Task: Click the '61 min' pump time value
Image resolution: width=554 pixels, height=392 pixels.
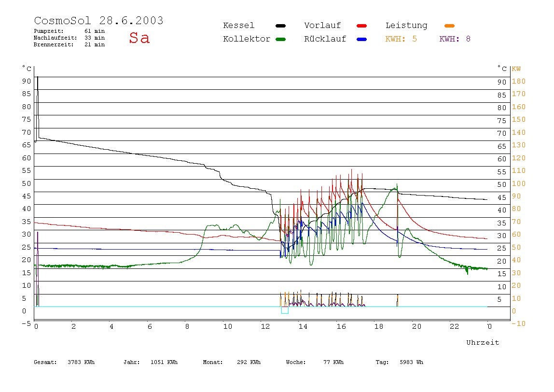Action: (x=94, y=31)
